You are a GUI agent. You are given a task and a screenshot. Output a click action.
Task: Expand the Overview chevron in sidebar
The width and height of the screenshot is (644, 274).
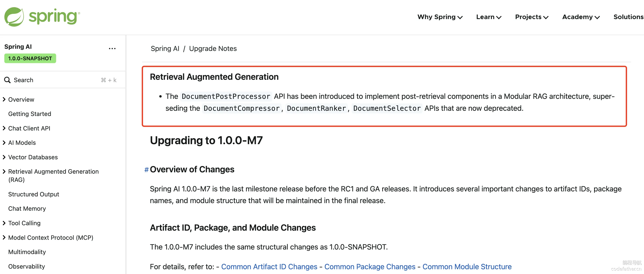pyautogui.click(x=4, y=99)
